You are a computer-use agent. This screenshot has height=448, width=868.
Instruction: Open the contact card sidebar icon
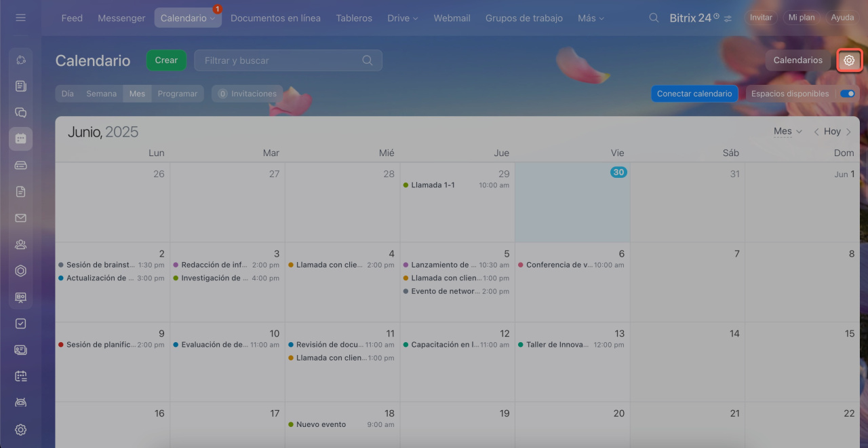tap(20, 350)
